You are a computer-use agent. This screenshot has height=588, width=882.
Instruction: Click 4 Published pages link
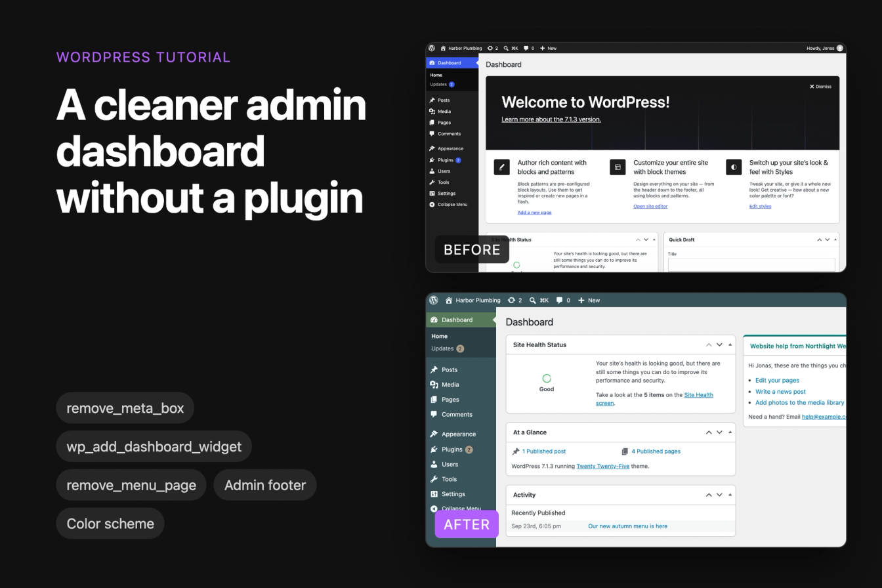[656, 451]
